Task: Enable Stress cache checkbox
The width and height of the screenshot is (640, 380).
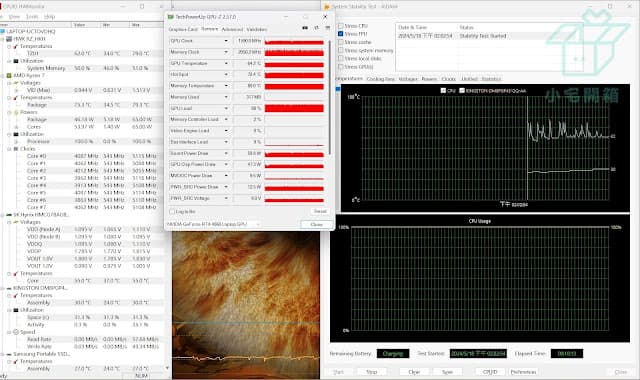Action: (340, 42)
